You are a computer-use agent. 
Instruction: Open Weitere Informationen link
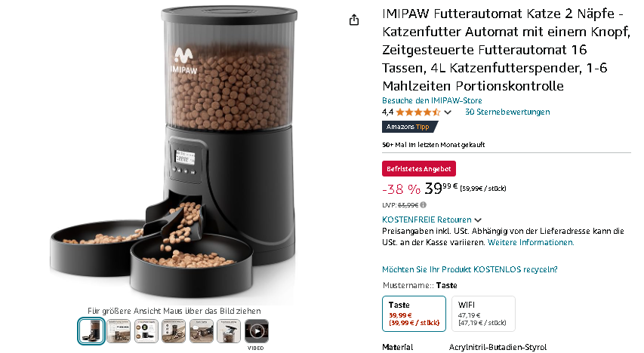click(531, 243)
